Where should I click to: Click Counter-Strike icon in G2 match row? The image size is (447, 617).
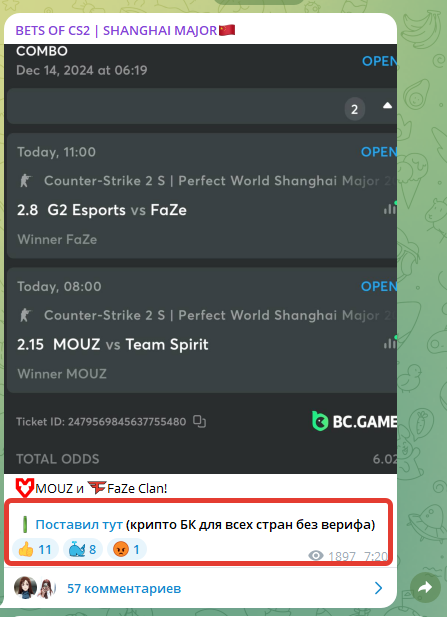[x=26, y=181]
